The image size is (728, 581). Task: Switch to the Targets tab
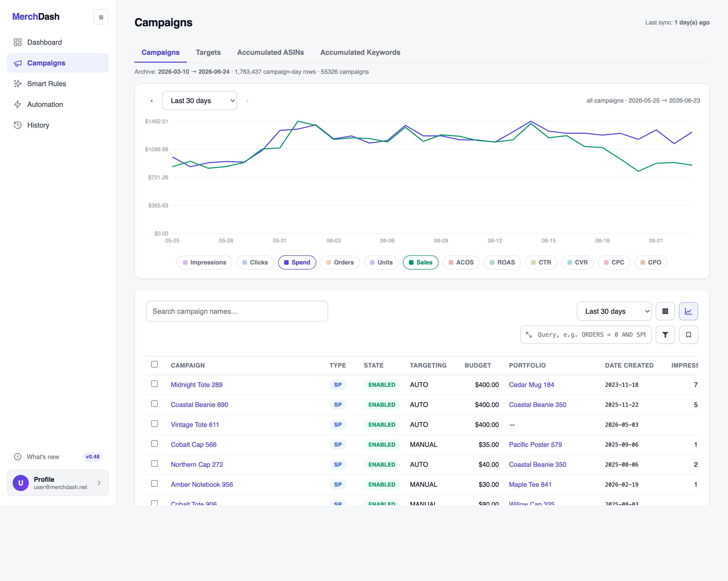pos(208,52)
